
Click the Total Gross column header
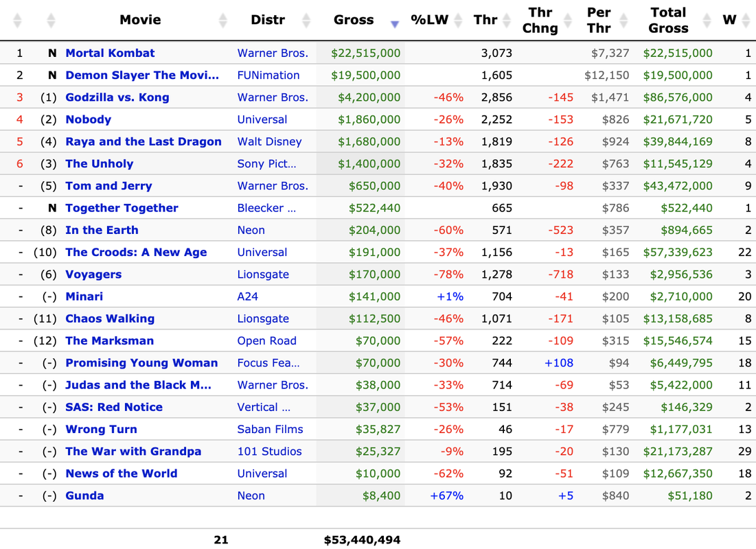668,20
